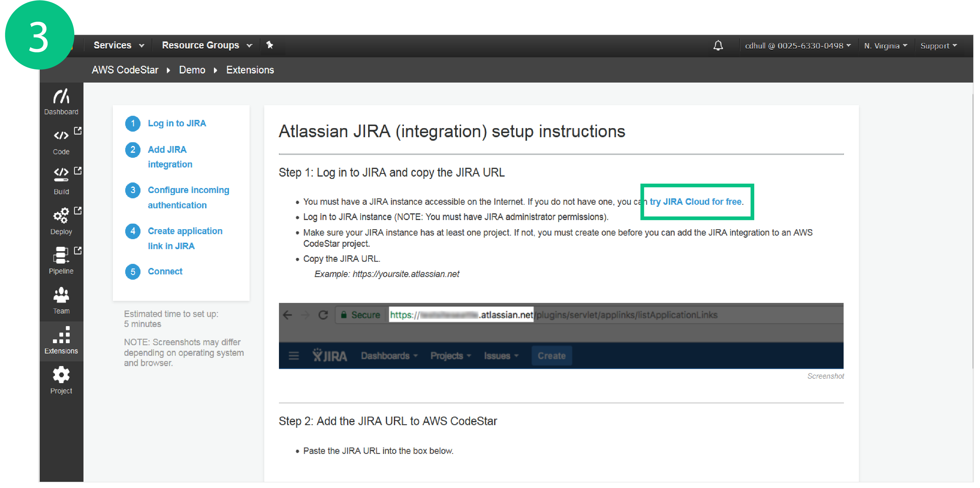Click external-link icon next to Build
This screenshot has height=488, width=980.
coord(78,171)
